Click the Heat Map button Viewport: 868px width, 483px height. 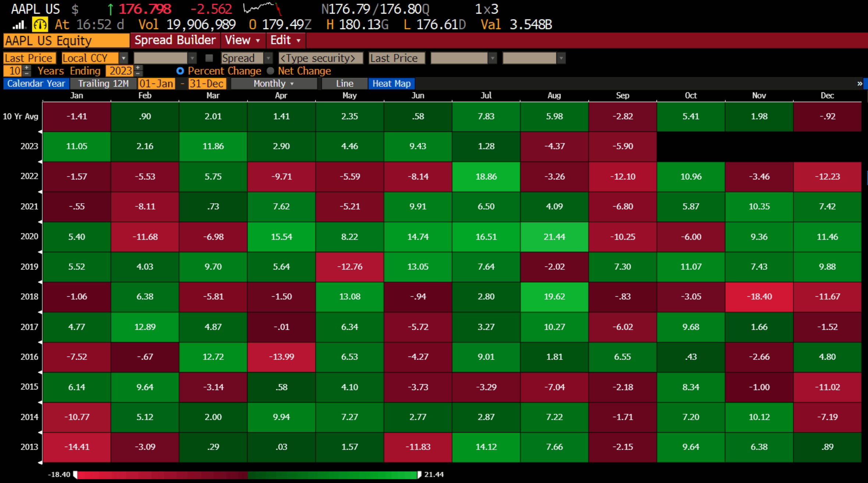tap(391, 83)
